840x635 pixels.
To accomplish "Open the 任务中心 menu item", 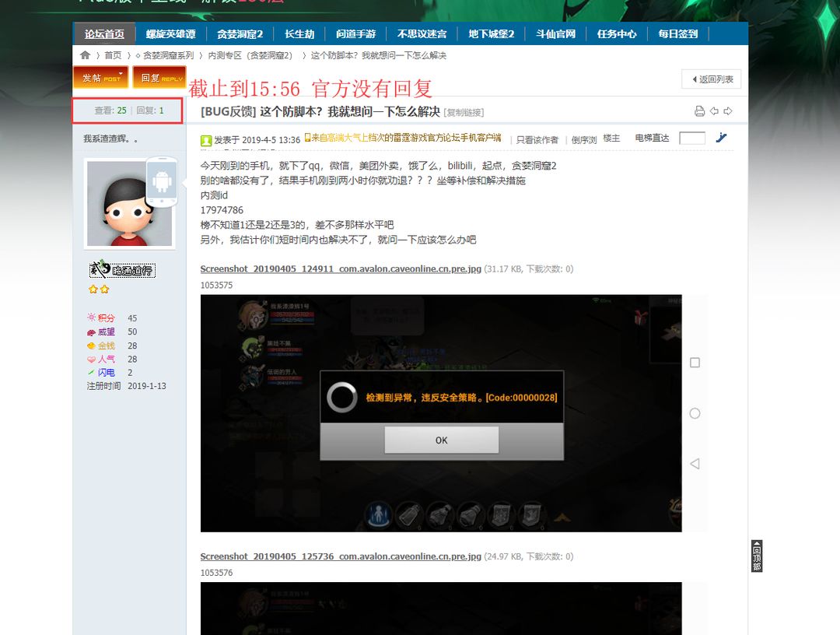I will [617, 33].
